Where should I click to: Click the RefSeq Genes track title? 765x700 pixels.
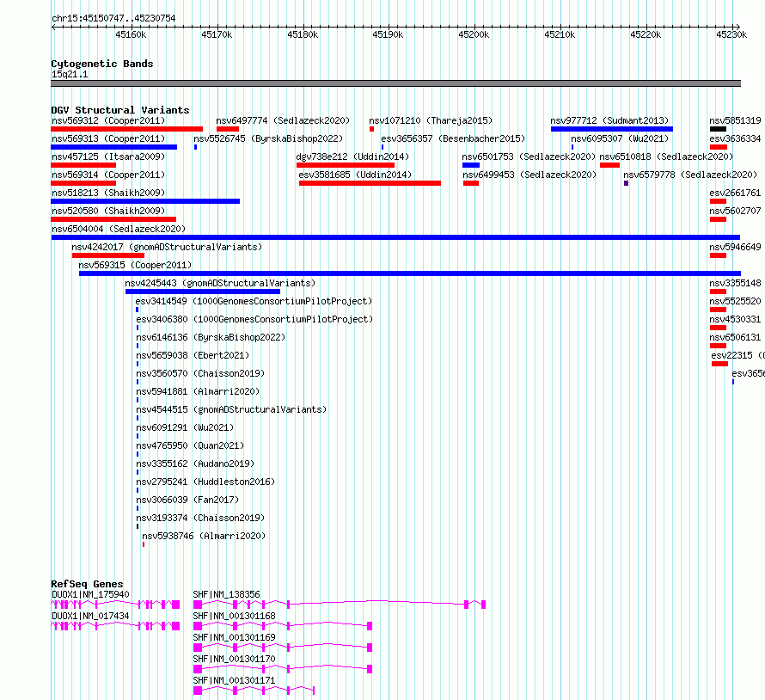point(87,584)
